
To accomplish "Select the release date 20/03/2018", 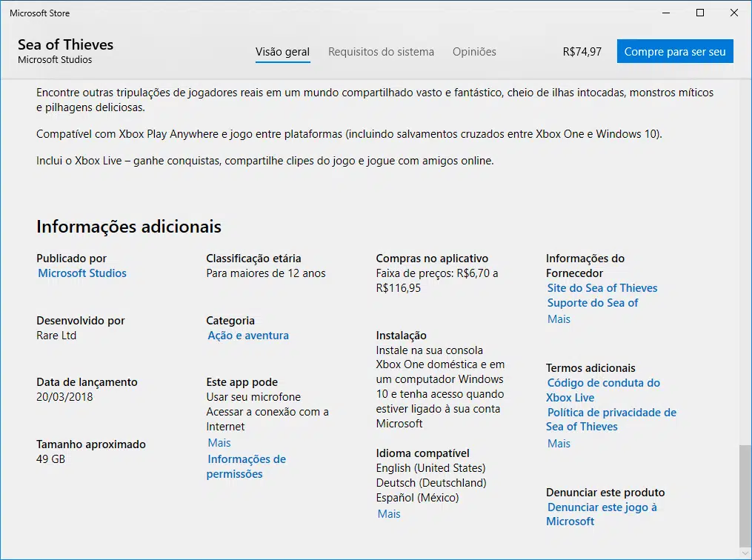I will click(64, 397).
